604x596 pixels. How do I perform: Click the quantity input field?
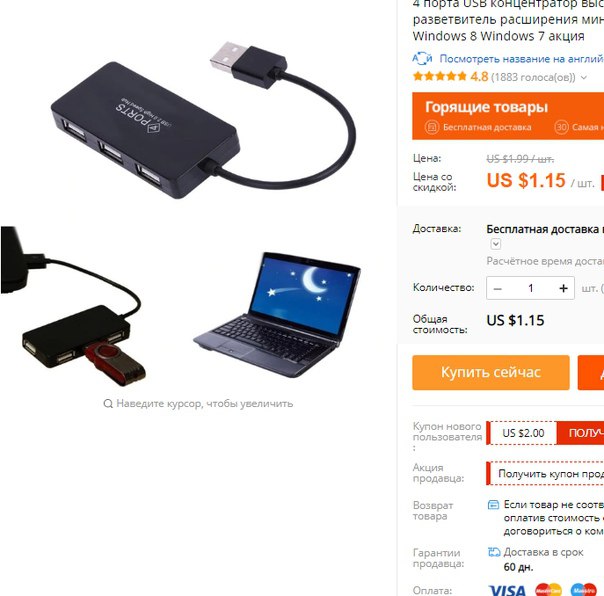click(531, 288)
